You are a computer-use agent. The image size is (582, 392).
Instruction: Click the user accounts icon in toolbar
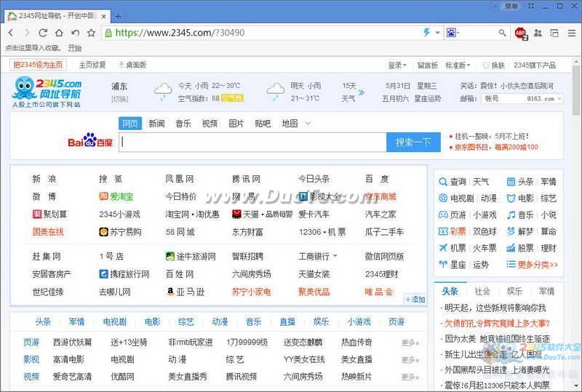538,33
